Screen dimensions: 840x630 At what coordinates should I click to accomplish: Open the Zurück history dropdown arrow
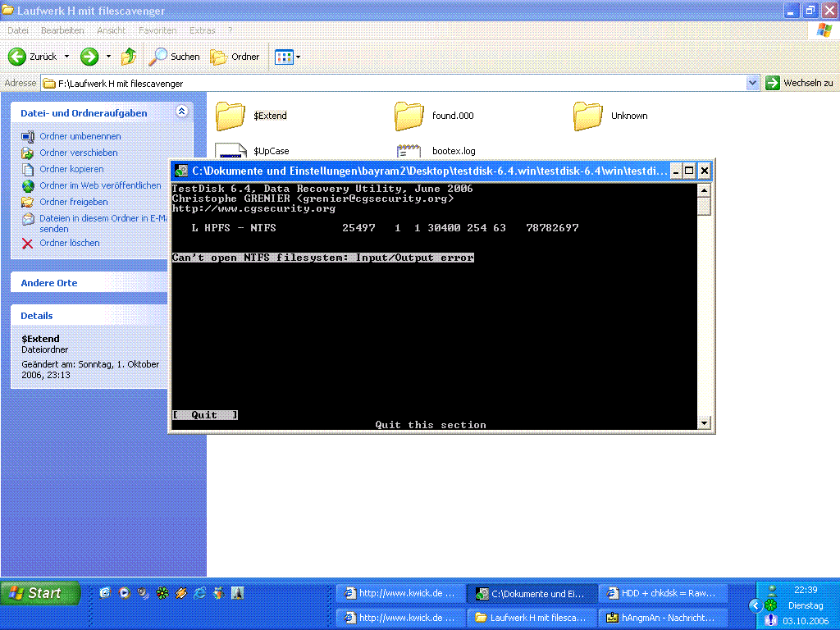pos(67,57)
